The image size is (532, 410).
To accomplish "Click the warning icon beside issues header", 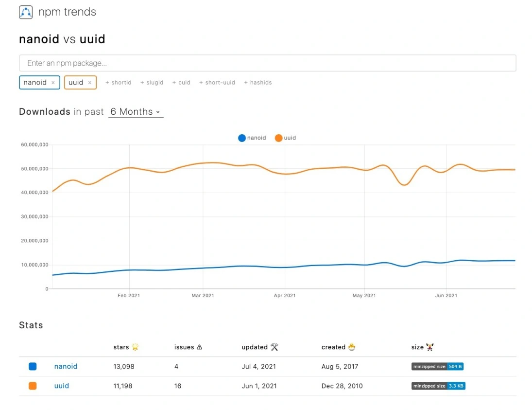I will [x=200, y=347].
